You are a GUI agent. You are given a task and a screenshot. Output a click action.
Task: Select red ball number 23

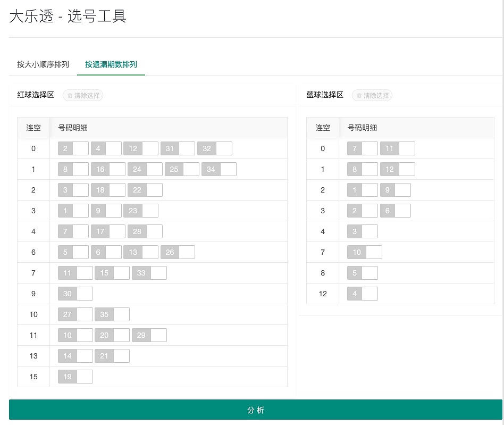pyautogui.click(x=141, y=211)
